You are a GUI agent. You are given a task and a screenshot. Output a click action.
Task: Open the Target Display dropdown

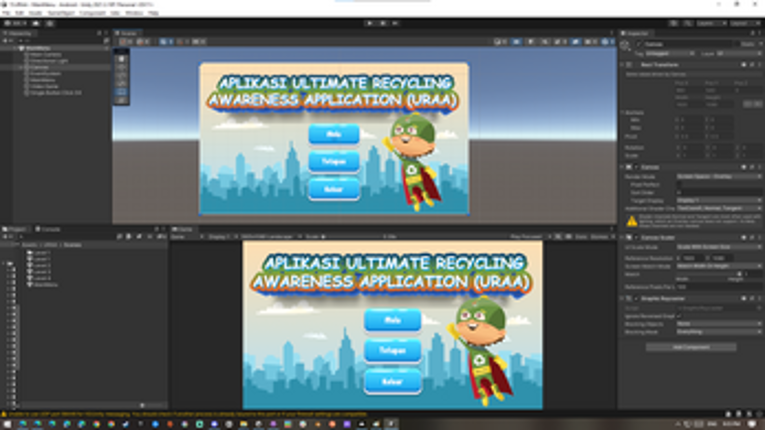point(719,201)
